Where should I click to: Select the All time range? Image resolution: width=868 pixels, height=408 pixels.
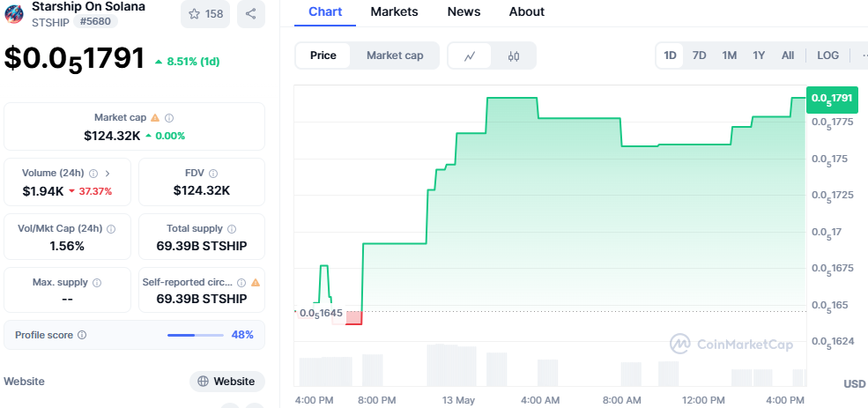point(788,56)
